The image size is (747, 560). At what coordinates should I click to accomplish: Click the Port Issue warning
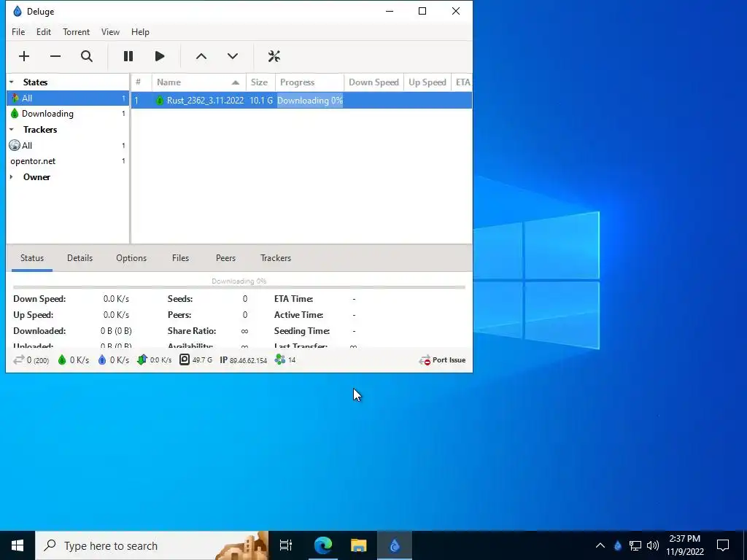pos(442,360)
